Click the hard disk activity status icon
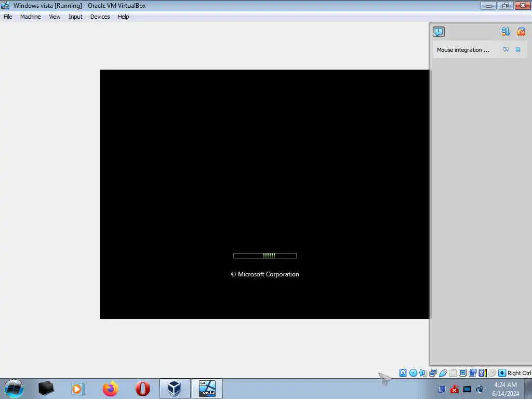The width and height of the screenshot is (532, 399). (x=403, y=373)
